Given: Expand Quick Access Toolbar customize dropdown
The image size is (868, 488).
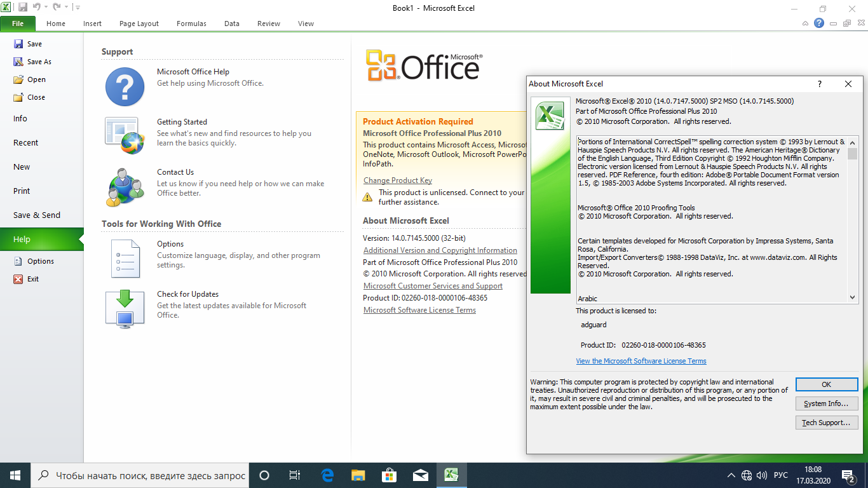Looking at the screenshot, I should point(78,8).
